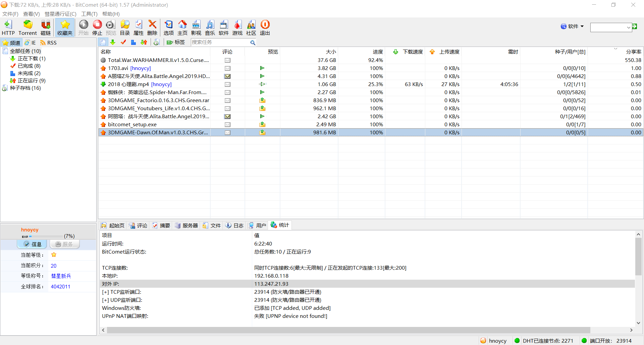
Task: Open the 标签 tags button
Action: coord(176,42)
